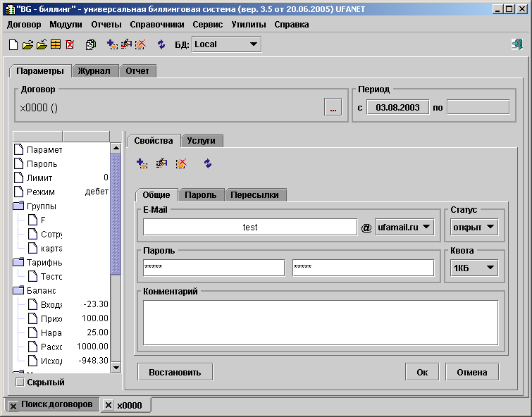This screenshot has height=417, width=532.
Task: Click the vertical scrollbar of the contract tree
Action: [x=116, y=211]
